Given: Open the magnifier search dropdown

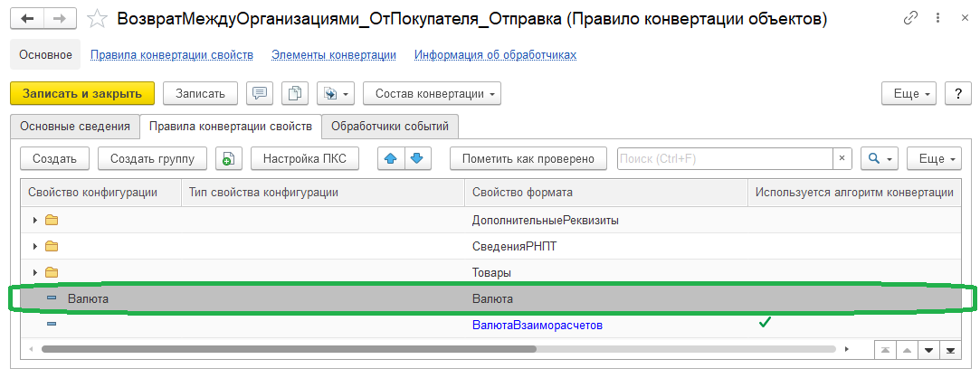Looking at the screenshot, I should coord(880,158).
